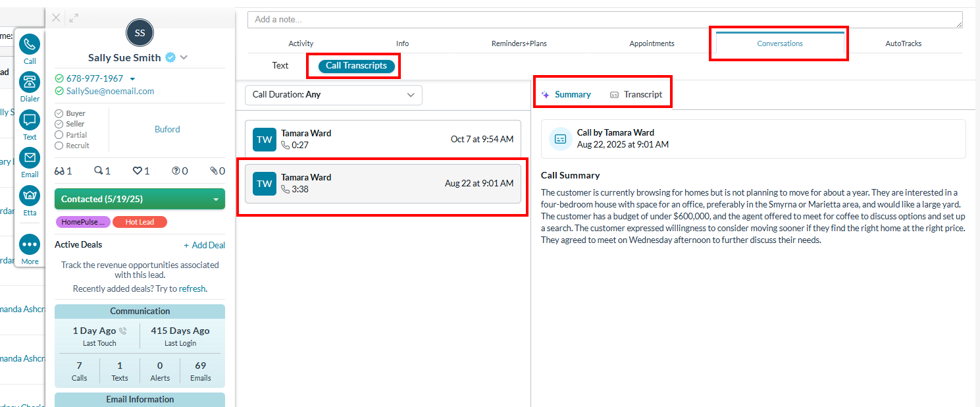The height and width of the screenshot is (407, 980).
Task: Toggle the Buyer checkbox
Action: (x=59, y=113)
